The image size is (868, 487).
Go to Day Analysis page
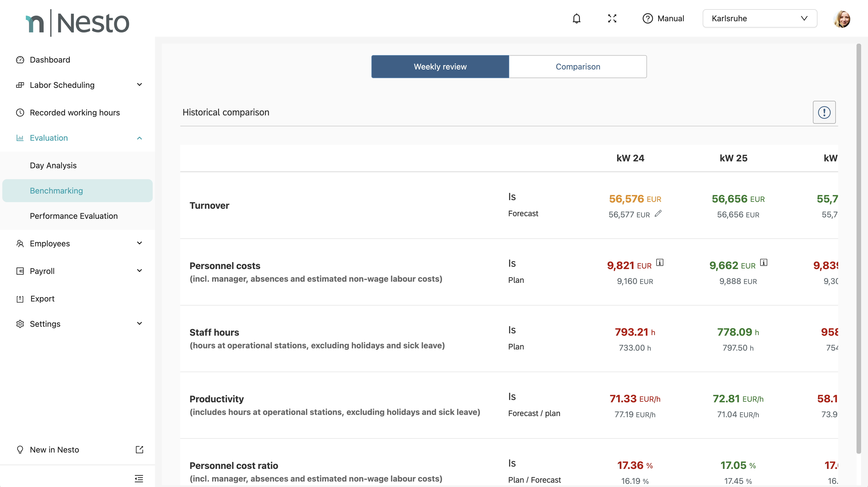53,165
